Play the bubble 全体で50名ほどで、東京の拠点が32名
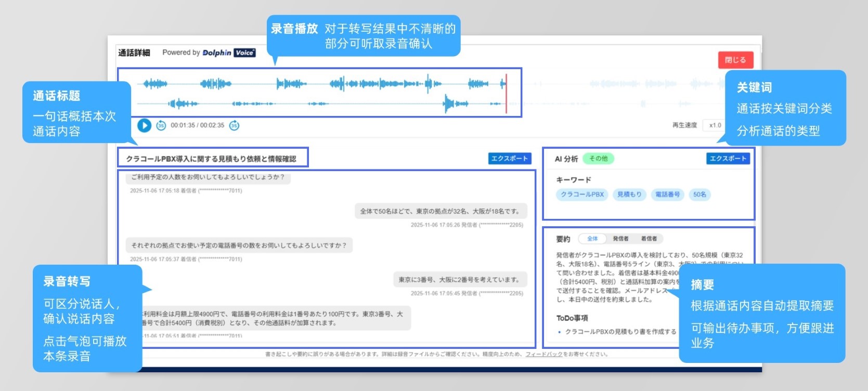The image size is (868, 391). [441, 211]
